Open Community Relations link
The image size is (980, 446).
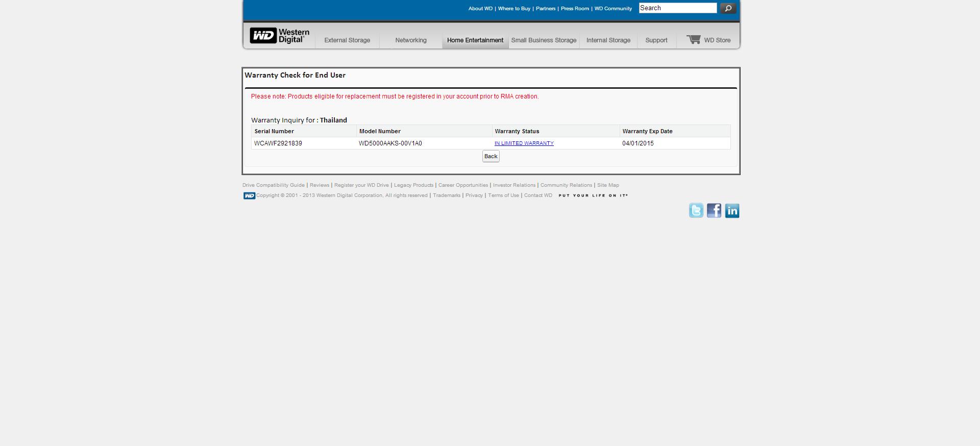point(566,185)
